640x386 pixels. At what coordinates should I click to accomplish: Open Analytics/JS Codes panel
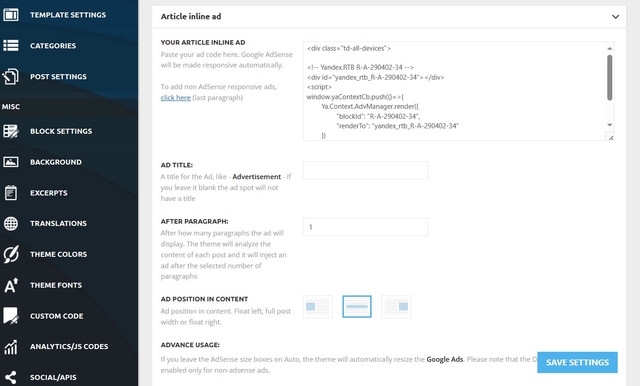(69, 346)
